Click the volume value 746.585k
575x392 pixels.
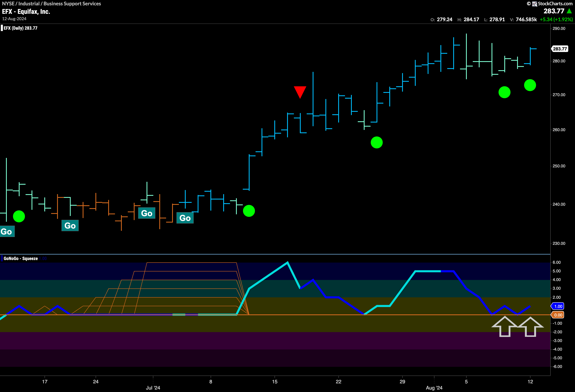pos(526,20)
